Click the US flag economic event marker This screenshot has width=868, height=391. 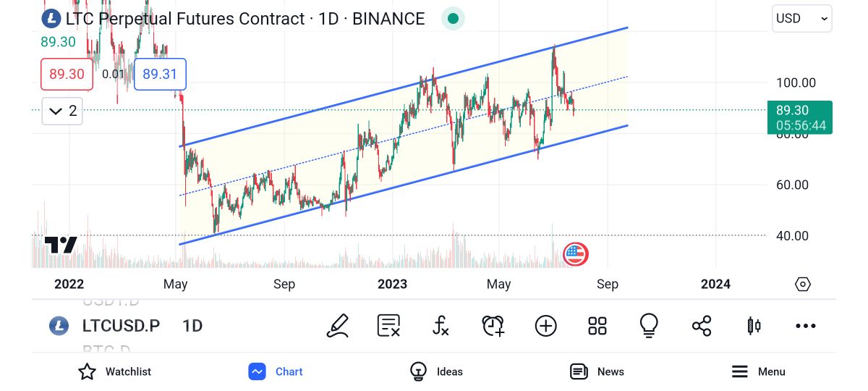pyautogui.click(x=575, y=254)
